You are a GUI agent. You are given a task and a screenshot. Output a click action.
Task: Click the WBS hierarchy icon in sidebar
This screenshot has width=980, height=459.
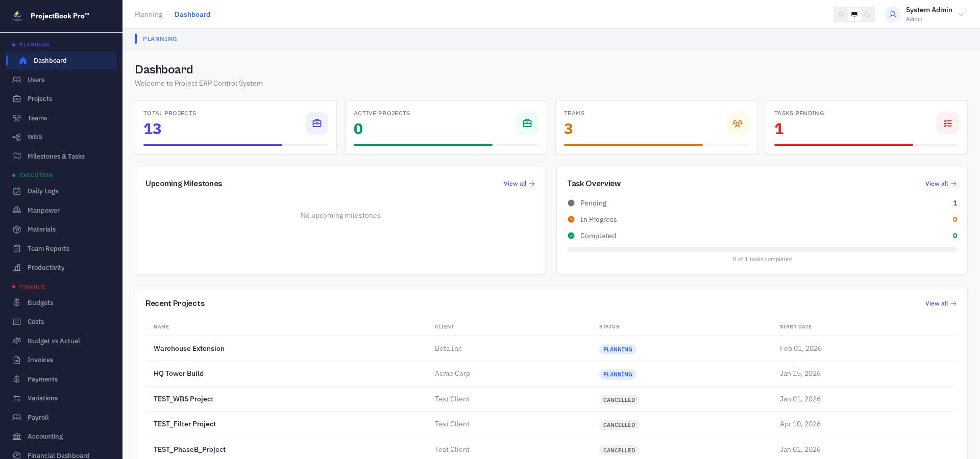[x=17, y=137]
